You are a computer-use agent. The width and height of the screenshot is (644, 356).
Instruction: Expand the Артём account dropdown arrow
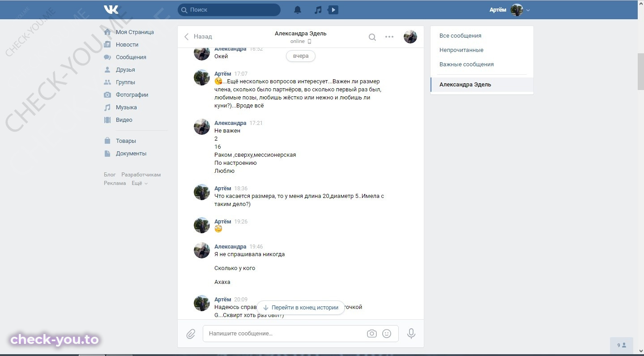click(x=528, y=10)
